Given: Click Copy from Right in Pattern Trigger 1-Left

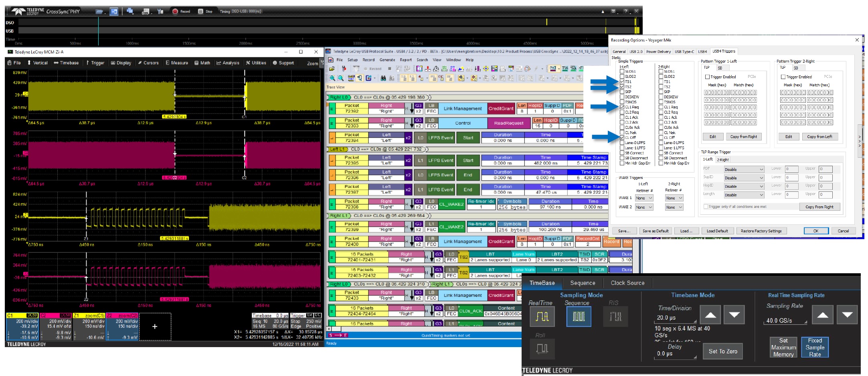Looking at the screenshot, I should [744, 137].
